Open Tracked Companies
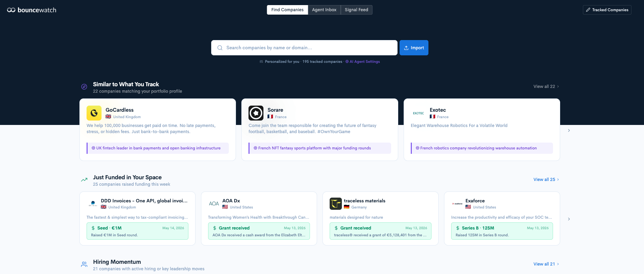The image size is (644, 274). [607, 10]
